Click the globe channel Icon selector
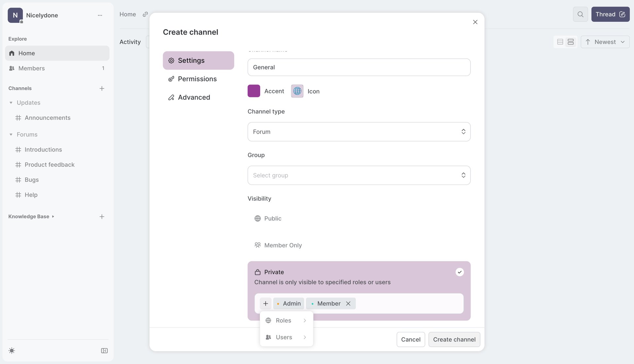The height and width of the screenshot is (364, 634). coord(297,91)
